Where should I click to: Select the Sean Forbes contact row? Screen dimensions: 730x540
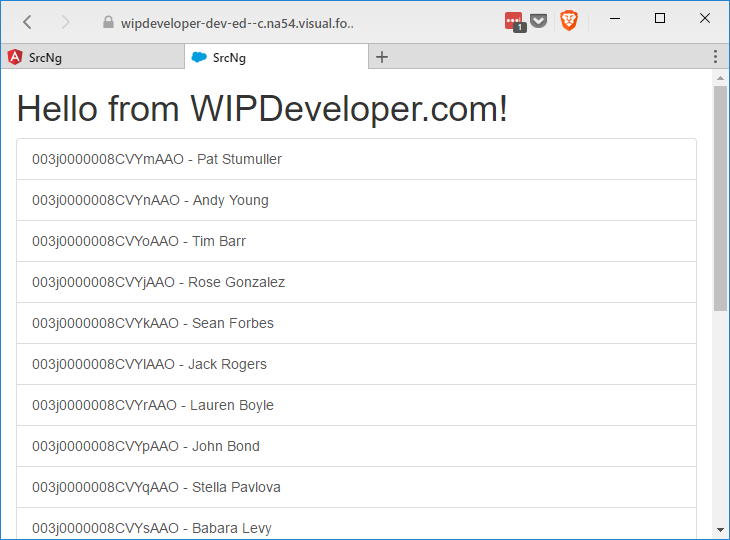pyautogui.click(x=357, y=323)
